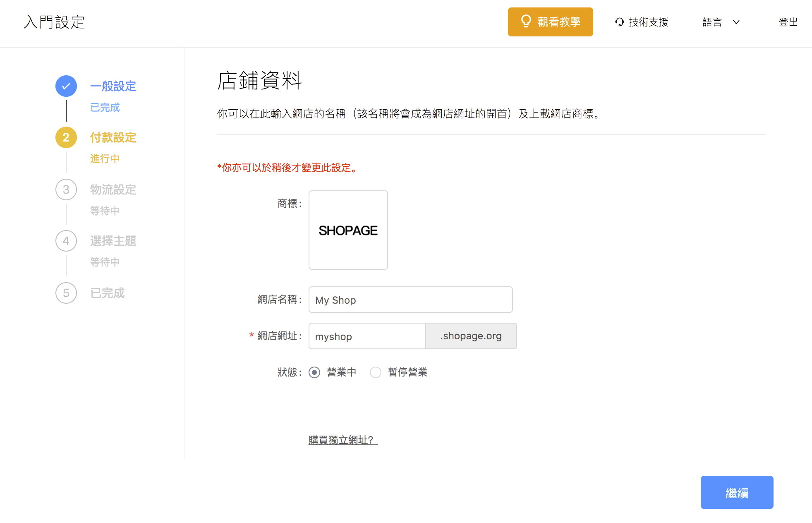Click the 觀看教學 tutorial button
The width and height of the screenshot is (812, 523).
click(x=550, y=22)
